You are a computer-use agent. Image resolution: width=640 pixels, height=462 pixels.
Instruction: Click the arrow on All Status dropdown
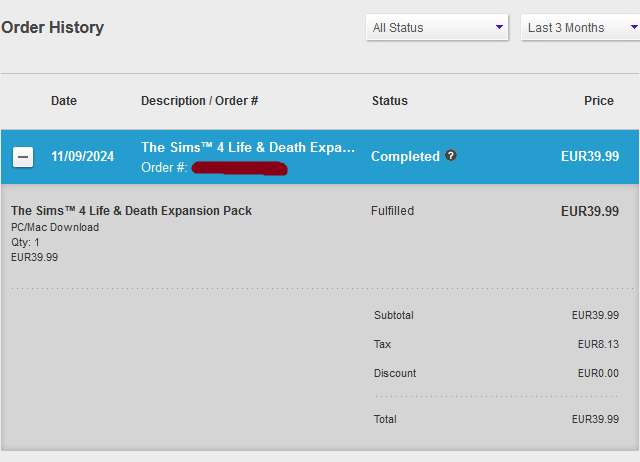(x=499, y=28)
